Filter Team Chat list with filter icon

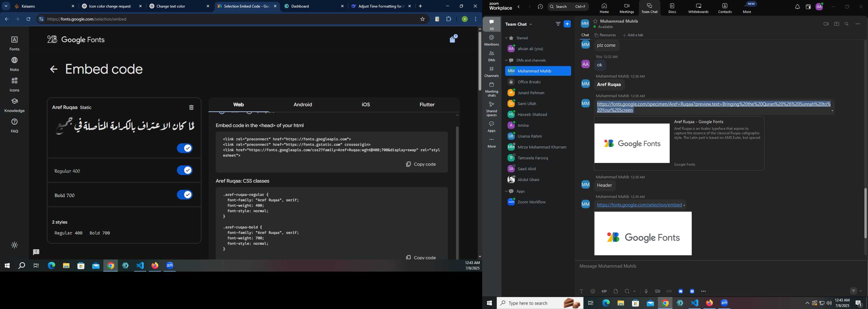point(558,24)
